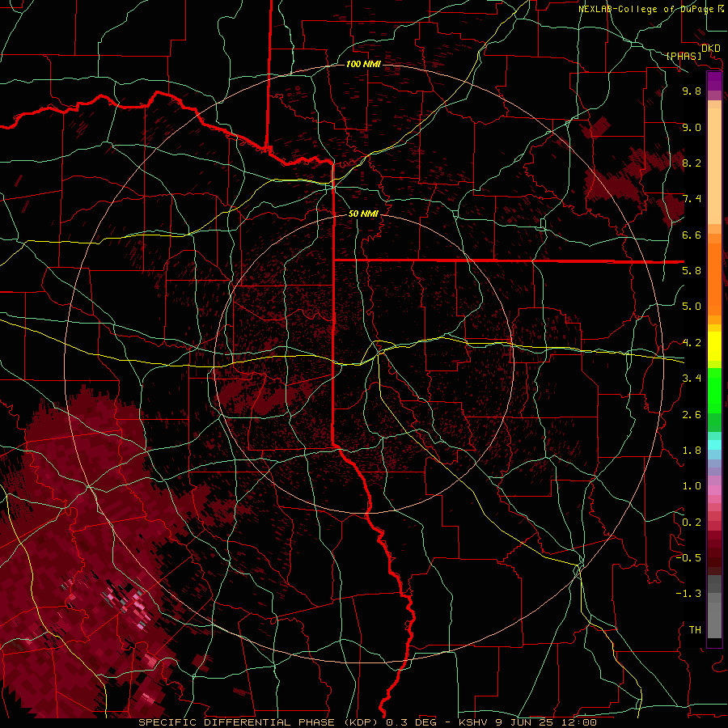Click the '0.3 DEG' elevation angle text
Image resolution: width=728 pixels, height=728 pixels.
click(x=412, y=722)
